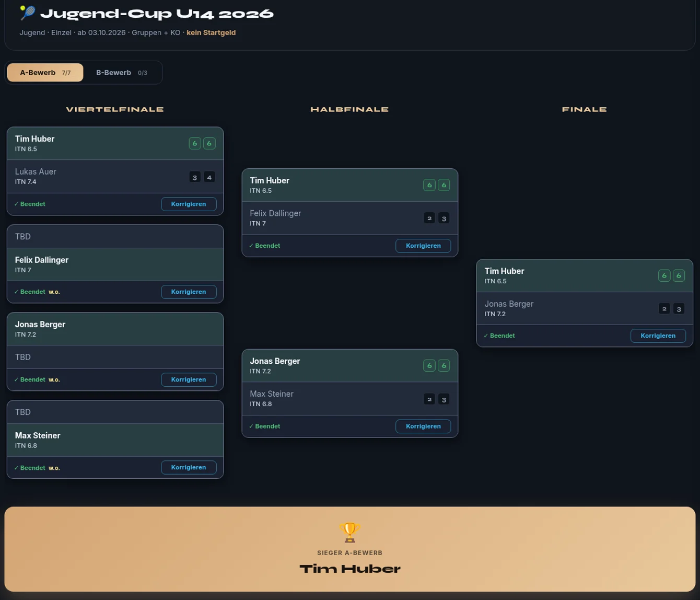Click the 'kein Startgeld' label in header
The width and height of the screenshot is (700, 600).
coord(211,32)
